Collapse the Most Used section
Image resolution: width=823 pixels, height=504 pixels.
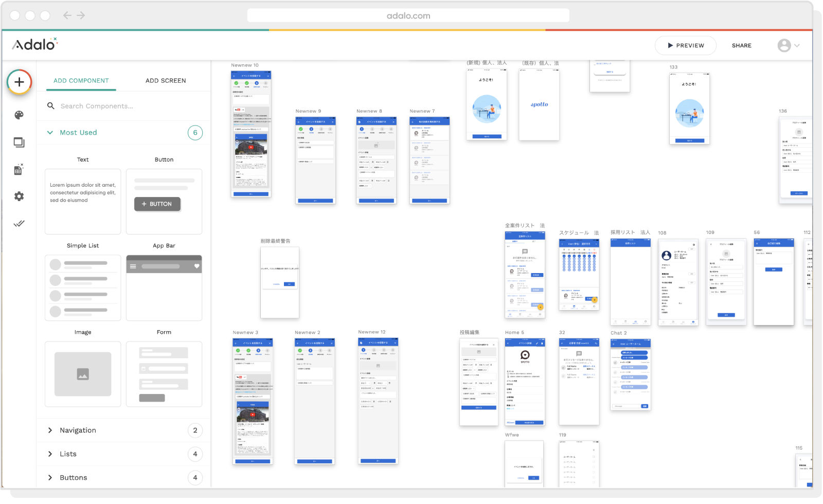pyautogui.click(x=50, y=132)
